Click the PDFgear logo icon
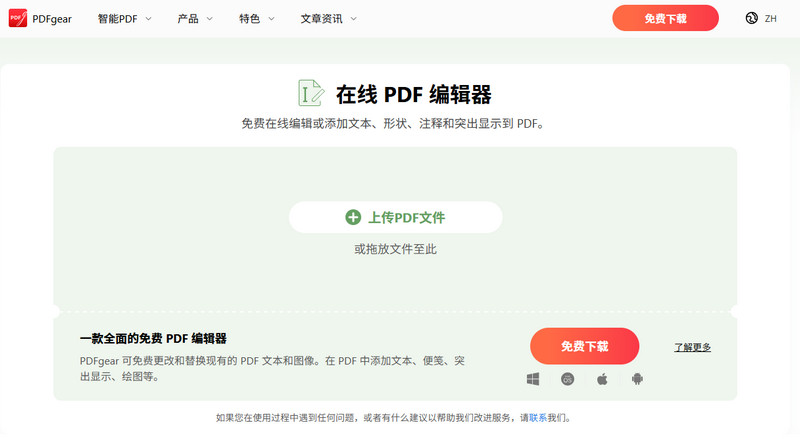This screenshot has height=439, width=800. (18, 18)
